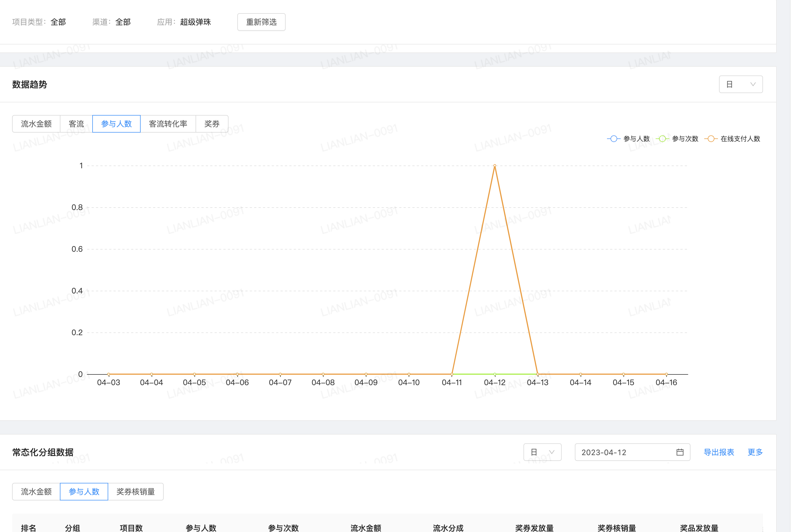This screenshot has width=791, height=532.
Task: Click the 04-13 data point on chart
Action: [537, 374]
